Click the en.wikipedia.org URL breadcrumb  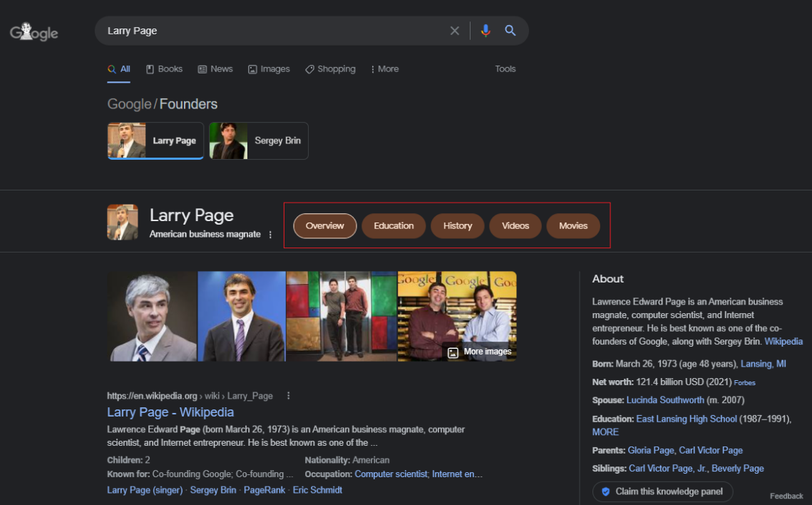(x=190, y=396)
